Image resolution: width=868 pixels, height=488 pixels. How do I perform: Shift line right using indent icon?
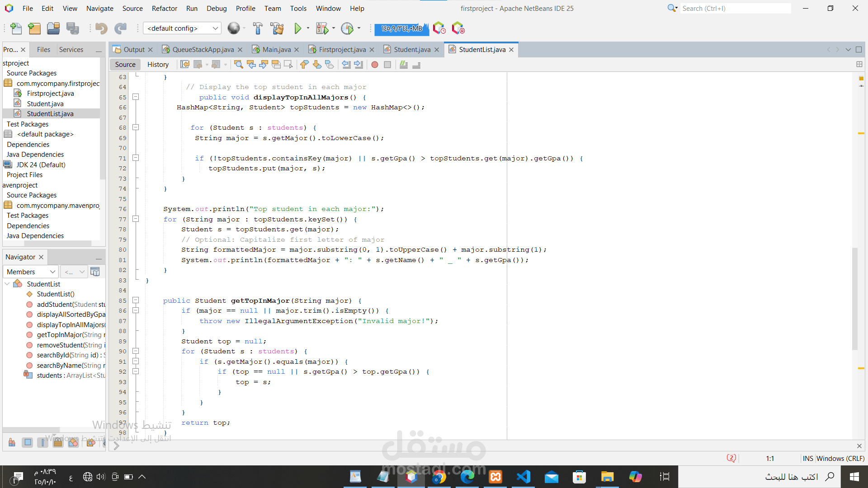(359, 65)
